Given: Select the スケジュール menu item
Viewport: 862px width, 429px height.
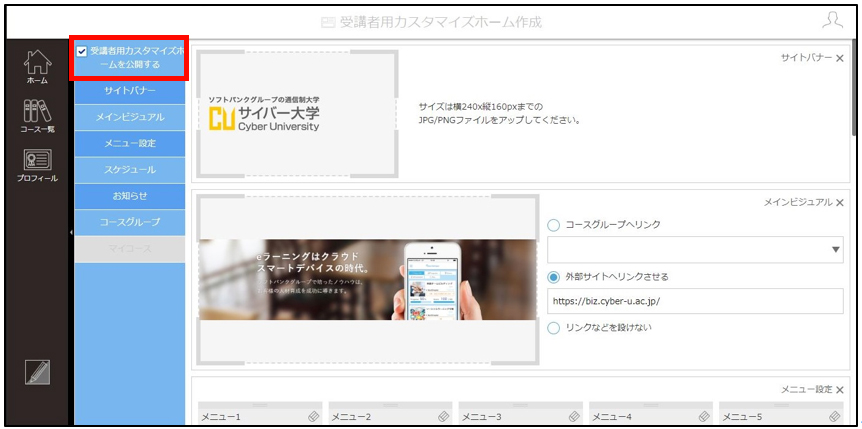Looking at the screenshot, I should click(x=130, y=170).
